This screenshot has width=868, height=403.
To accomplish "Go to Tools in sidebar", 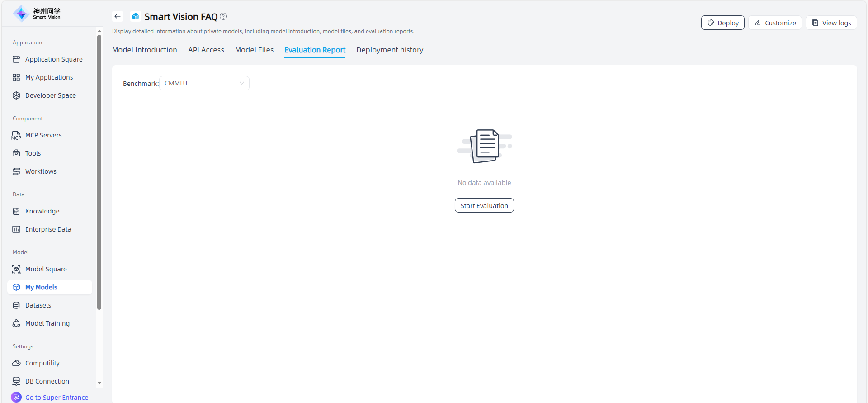I will click(x=33, y=153).
